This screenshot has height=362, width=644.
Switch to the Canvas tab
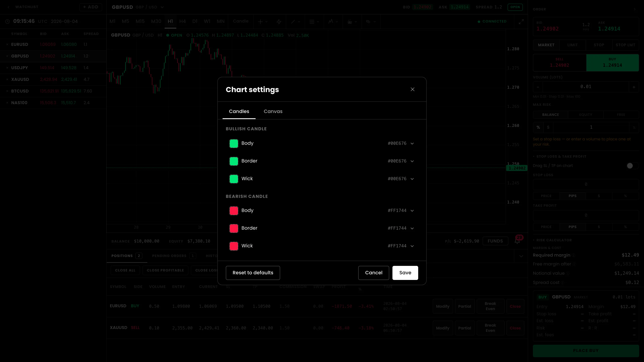(x=273, y=111)
